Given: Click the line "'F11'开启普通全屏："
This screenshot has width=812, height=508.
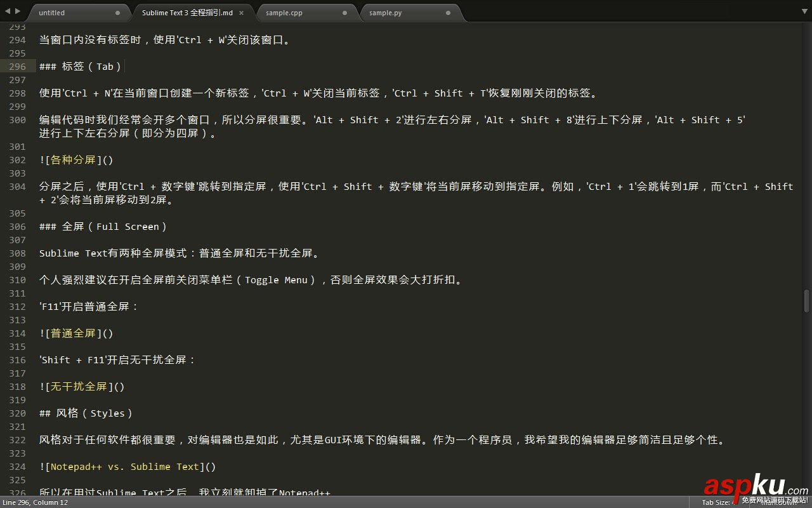Looking at the screenshot, I should click(x=89, y=307).
